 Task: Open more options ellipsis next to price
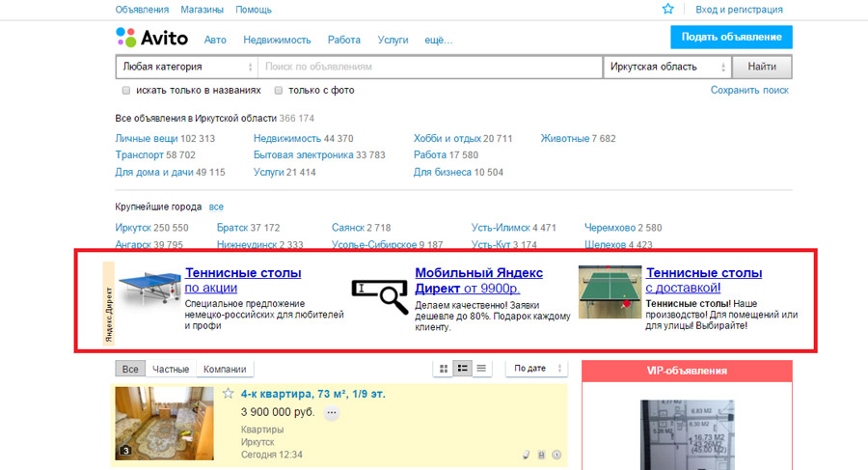332,412
